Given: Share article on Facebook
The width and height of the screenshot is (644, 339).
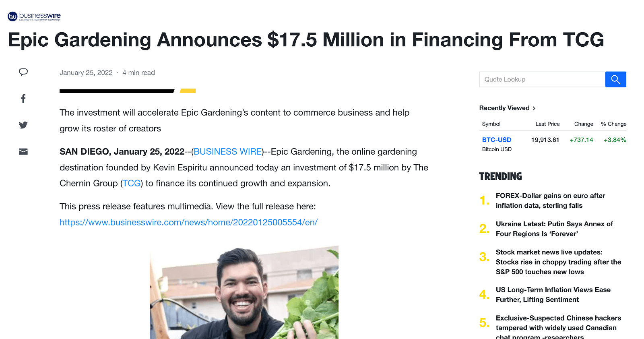Looking at the screenshot, I should point(23,99).
